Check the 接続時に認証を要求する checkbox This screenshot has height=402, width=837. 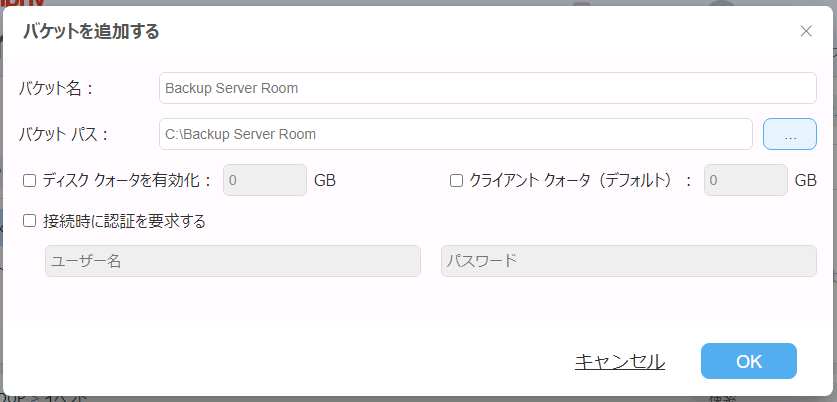(x=30, y=221)
